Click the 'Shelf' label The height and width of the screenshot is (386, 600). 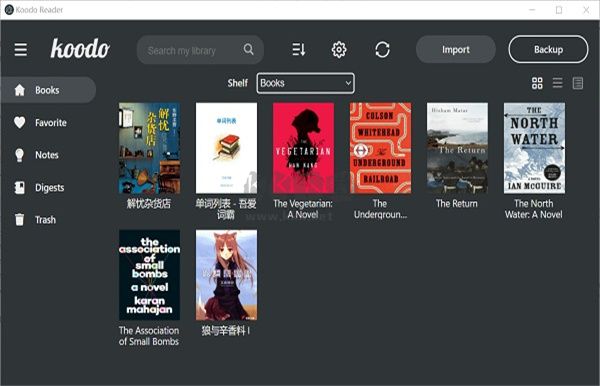coord(238,83)
